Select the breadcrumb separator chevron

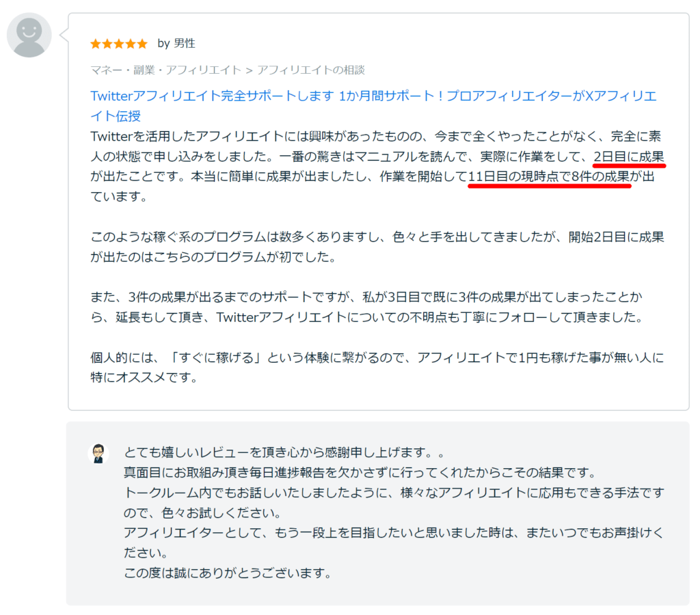pos(248,70)
